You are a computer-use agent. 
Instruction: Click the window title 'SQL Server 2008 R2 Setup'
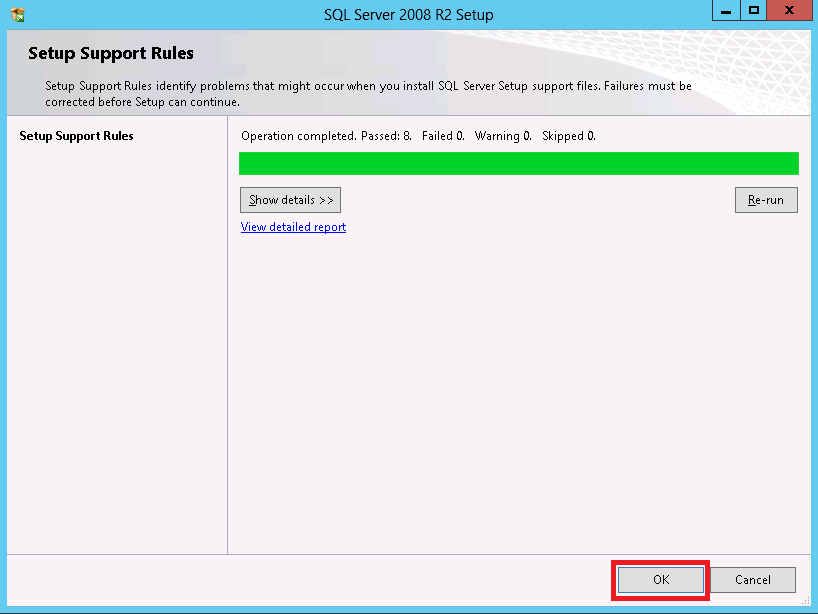pyautogui.click(x=408, y=15)
